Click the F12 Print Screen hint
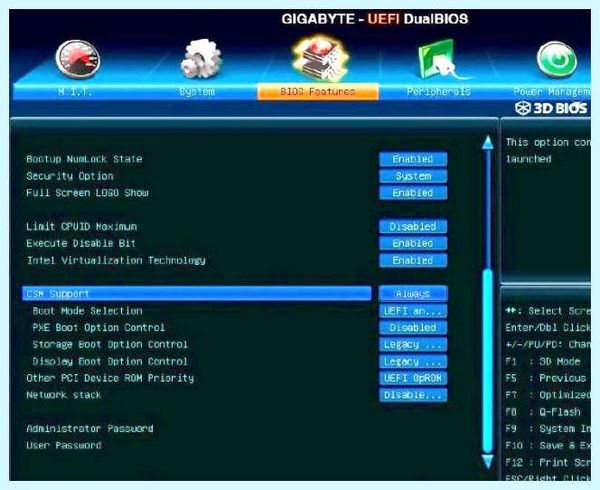The height and width of the screenshot is (490, 600). [x=548, y=462]
